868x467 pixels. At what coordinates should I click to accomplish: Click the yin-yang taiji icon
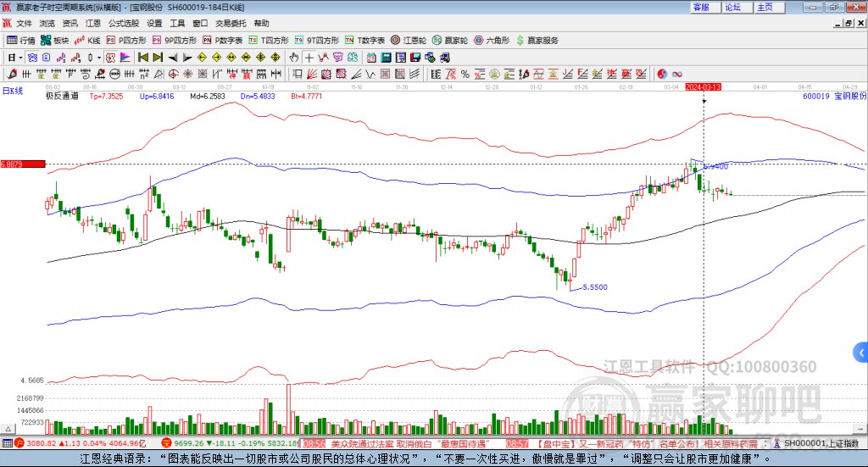point(661,74)
